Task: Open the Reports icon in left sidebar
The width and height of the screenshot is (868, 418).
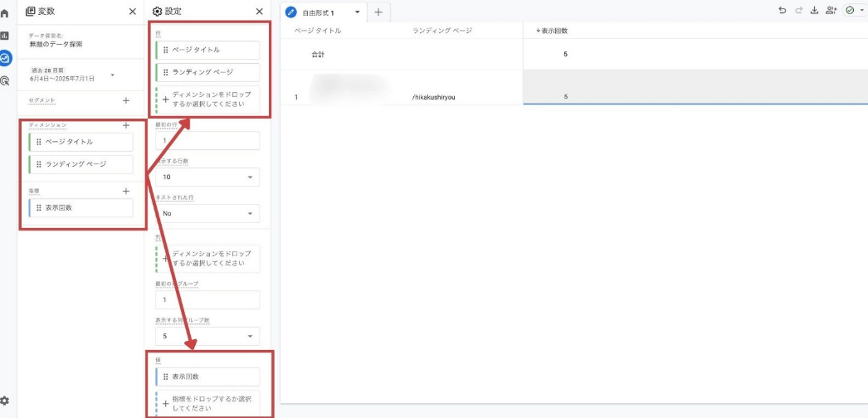Action: click(x=5, y=36)
